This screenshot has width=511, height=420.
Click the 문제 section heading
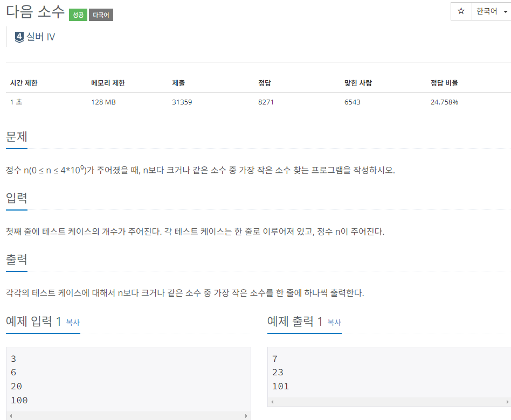point(17,136)
